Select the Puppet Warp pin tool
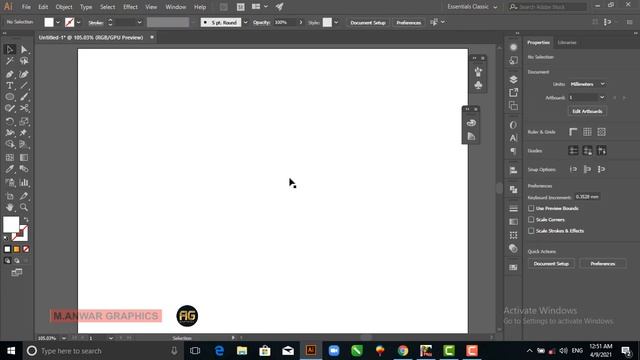This screenshot has height=360, width=640. (x=24, y=133)
